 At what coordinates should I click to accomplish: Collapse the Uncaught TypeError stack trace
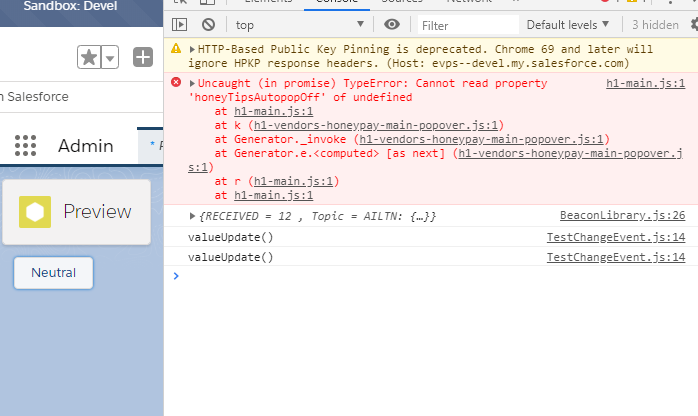[192, 84]
